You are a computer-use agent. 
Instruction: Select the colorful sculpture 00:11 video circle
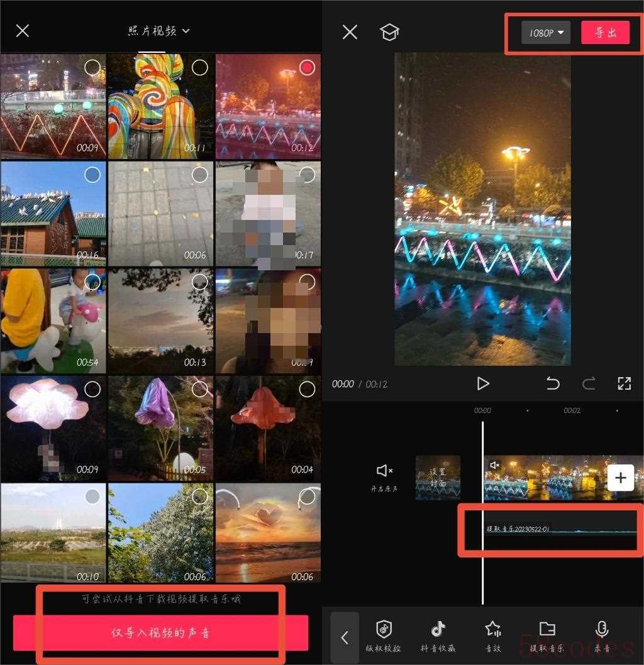pyautogui.click(x=199, y=68)
